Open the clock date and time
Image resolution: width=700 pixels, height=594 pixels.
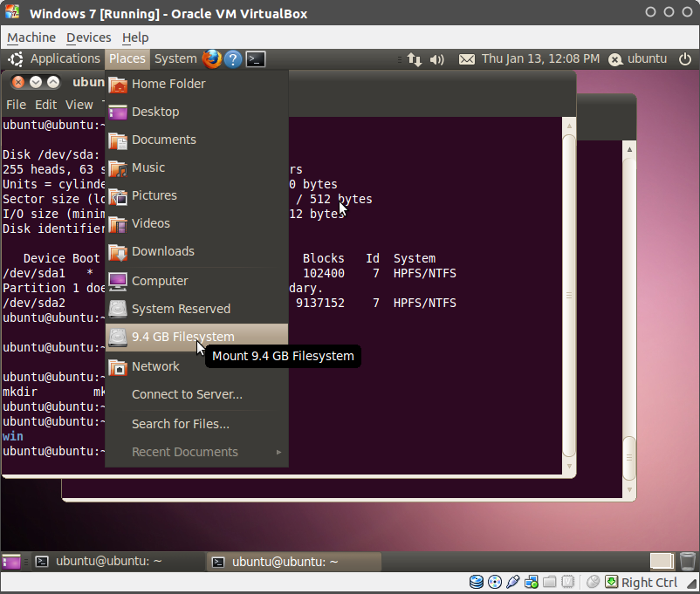(x=540, y=59)
